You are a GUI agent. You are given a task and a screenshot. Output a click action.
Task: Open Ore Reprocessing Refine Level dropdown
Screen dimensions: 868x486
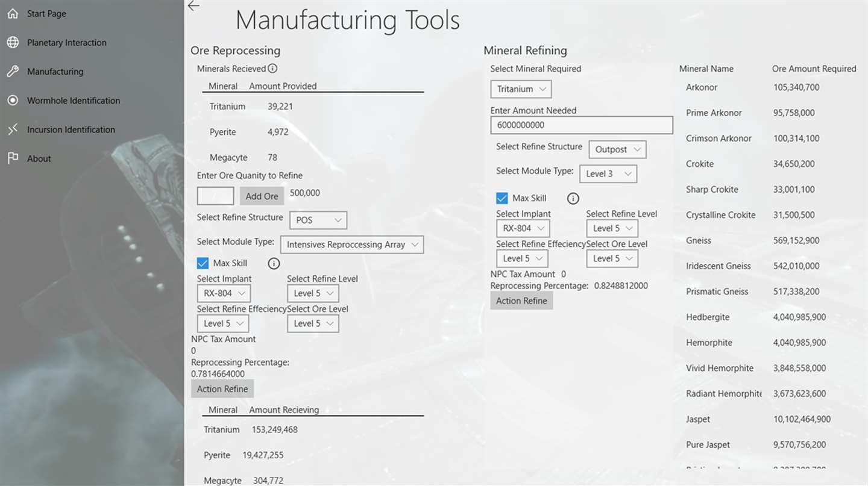click(x=313, y=293)
